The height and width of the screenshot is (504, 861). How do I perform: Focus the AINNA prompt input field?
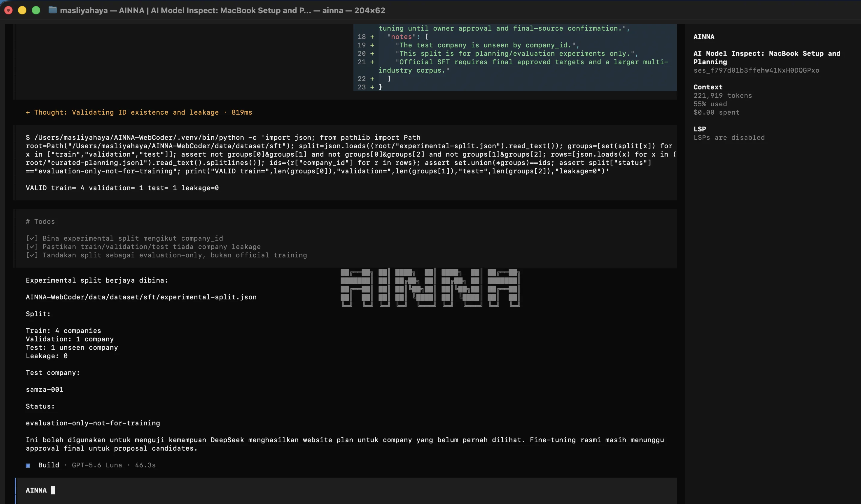[x=346, y=490]
